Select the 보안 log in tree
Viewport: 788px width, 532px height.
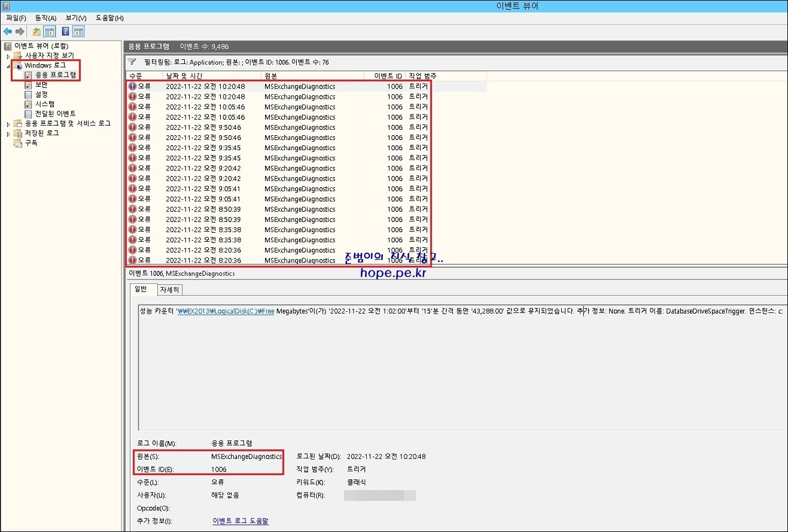click(x=41, y=84)
